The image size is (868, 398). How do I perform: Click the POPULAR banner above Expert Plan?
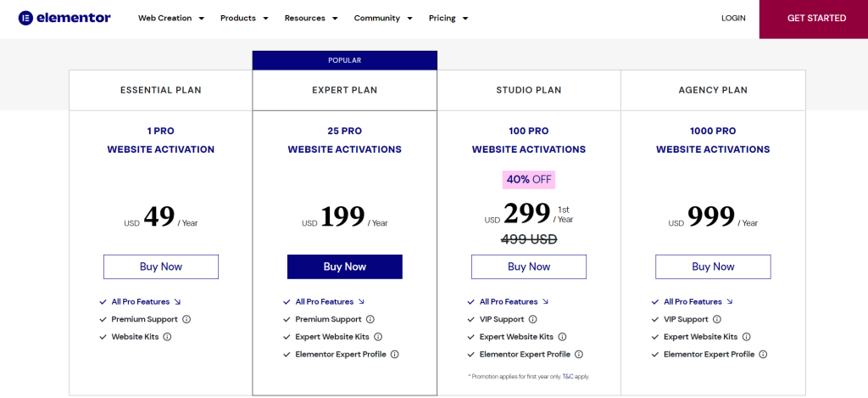click(345, 60)
